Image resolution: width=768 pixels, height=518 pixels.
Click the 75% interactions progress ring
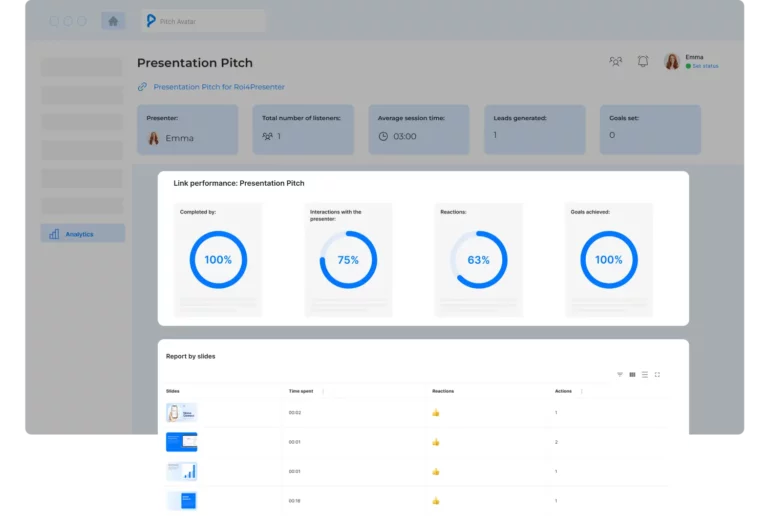point(348,260)
